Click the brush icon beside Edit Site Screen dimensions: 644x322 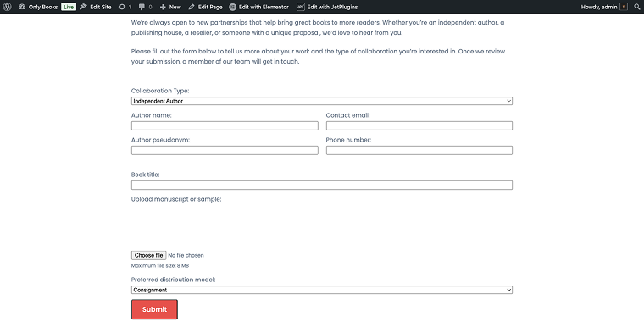tap(83, 7)
